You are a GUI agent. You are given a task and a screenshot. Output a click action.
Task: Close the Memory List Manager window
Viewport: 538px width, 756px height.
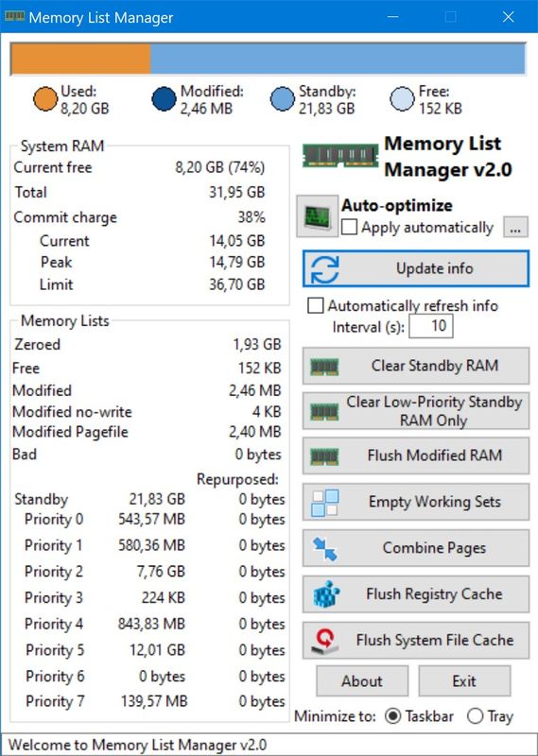pyautogui.click(x=508, y=17)
